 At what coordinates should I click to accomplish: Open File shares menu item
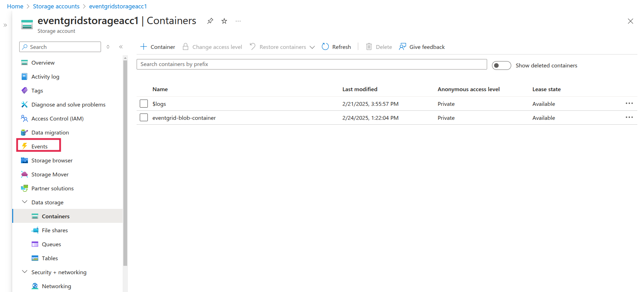coord(55,230)
